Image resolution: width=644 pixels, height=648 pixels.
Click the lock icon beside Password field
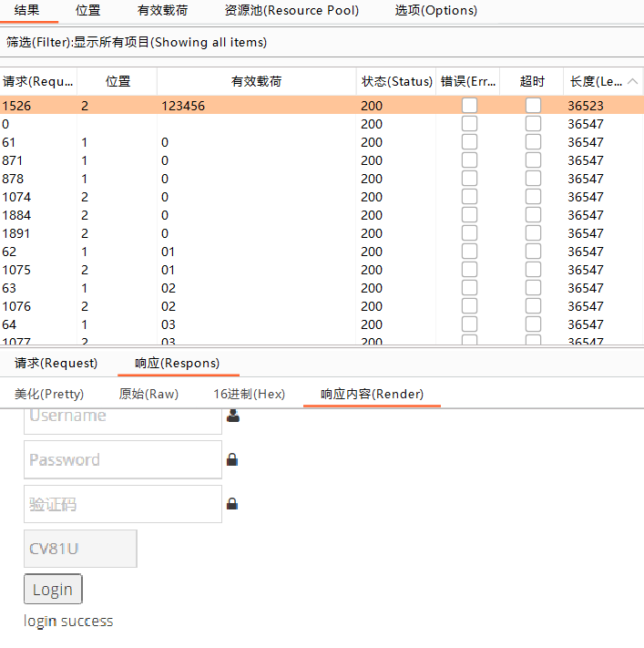click(x=232, y=459)
